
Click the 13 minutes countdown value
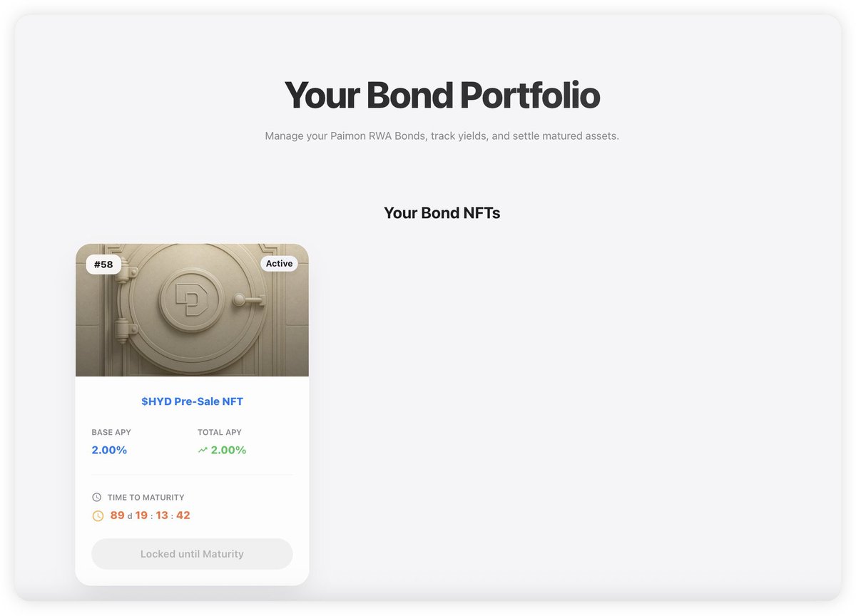click(162, 515)
